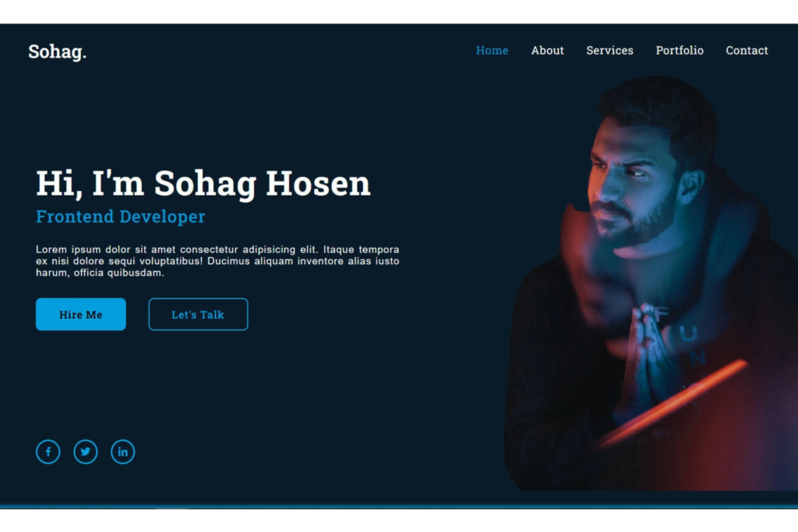Screen dimensions: 798x532
Task: Open the Facebook social icon
Action: point(48,452)
